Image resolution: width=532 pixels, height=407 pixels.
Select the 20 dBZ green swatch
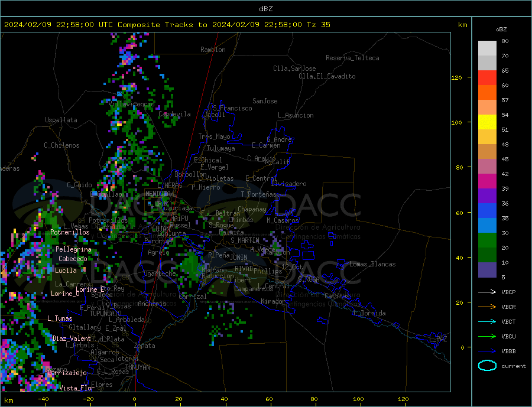click(487, 240)
